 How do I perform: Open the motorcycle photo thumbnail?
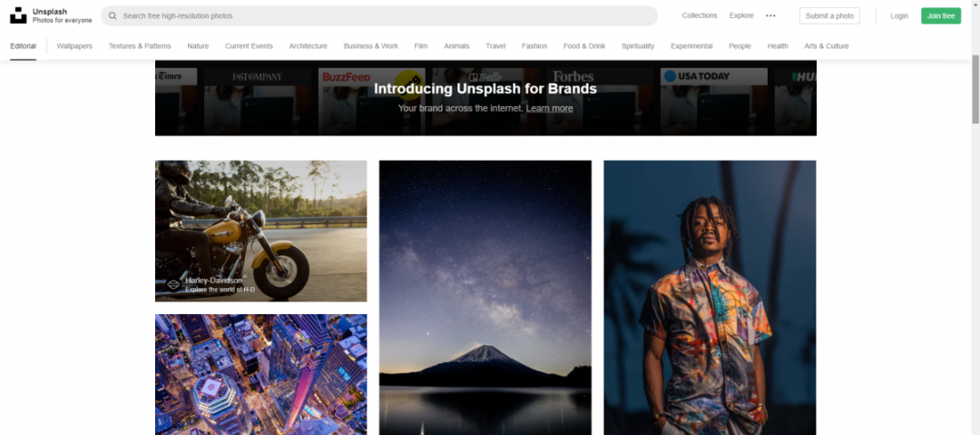[260, 231]
